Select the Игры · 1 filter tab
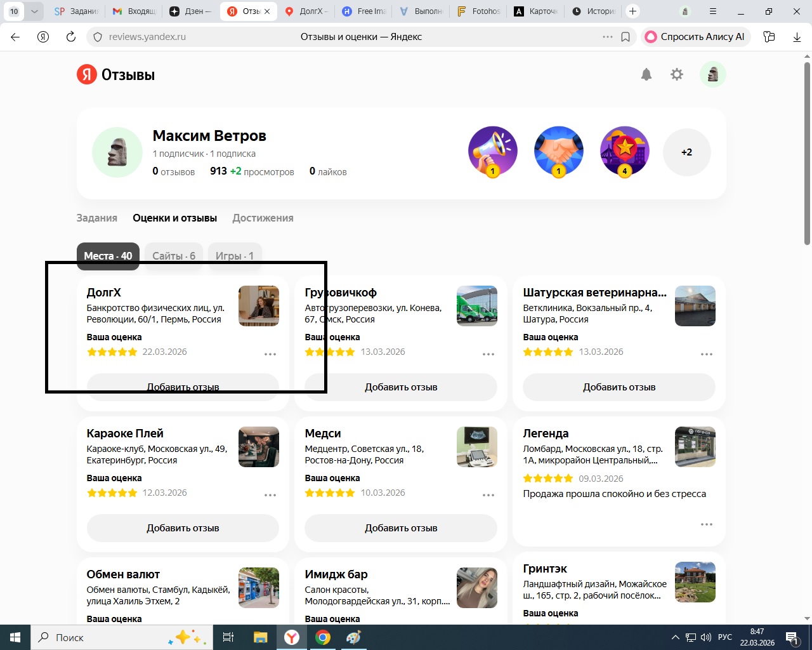 click(234, 256)
